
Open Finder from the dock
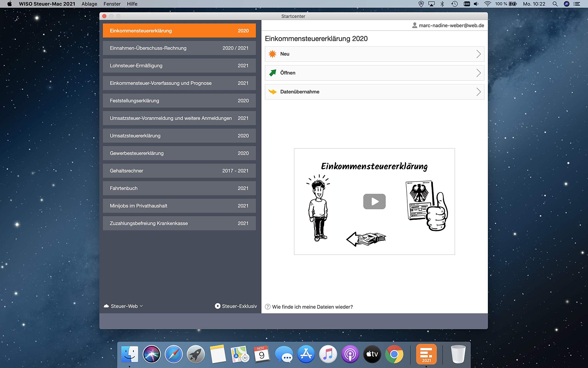coord(130,354)
